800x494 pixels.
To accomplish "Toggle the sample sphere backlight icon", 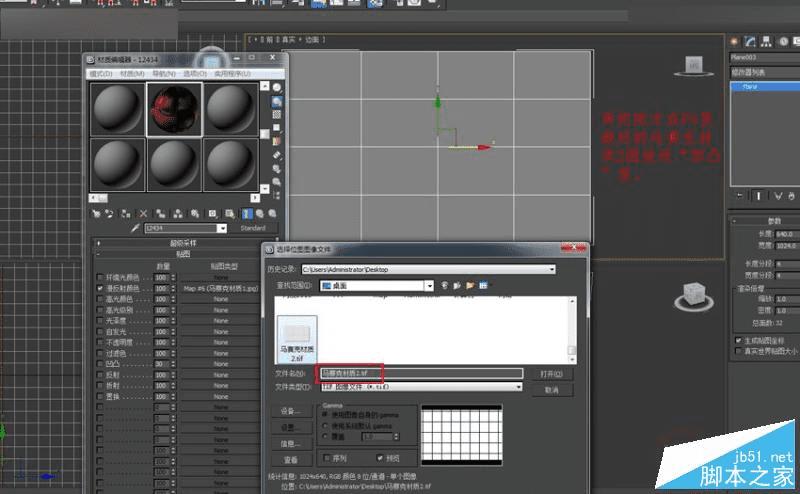I will 277,102.
